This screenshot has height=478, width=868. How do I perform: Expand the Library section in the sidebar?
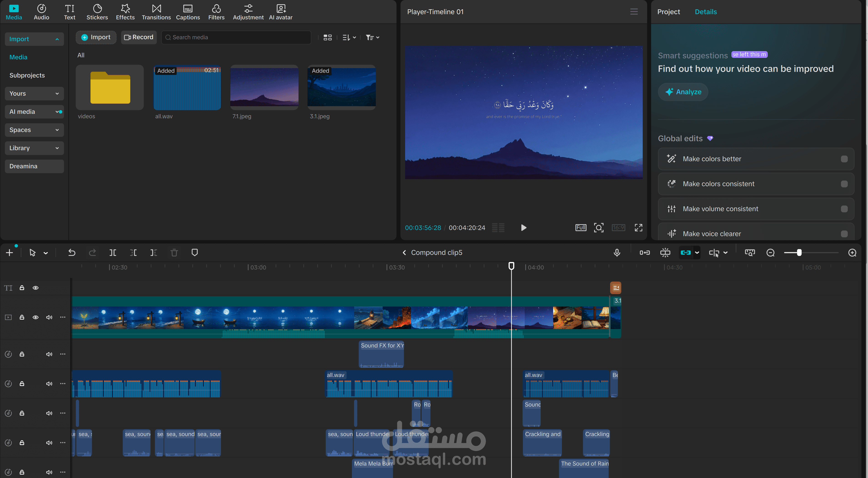click(x=34, y=148)
